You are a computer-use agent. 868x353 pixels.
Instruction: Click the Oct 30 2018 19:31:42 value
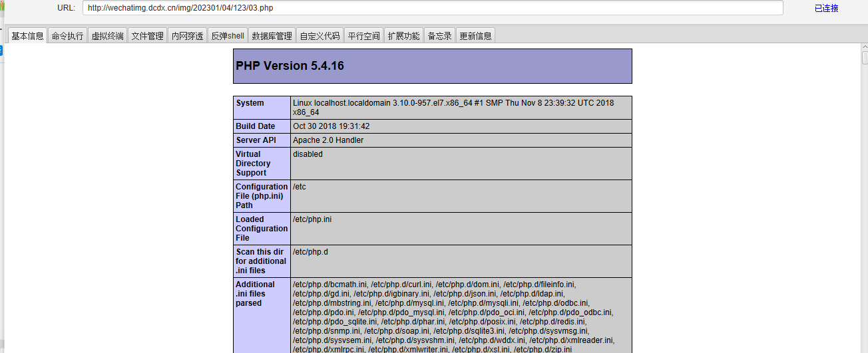331,126
